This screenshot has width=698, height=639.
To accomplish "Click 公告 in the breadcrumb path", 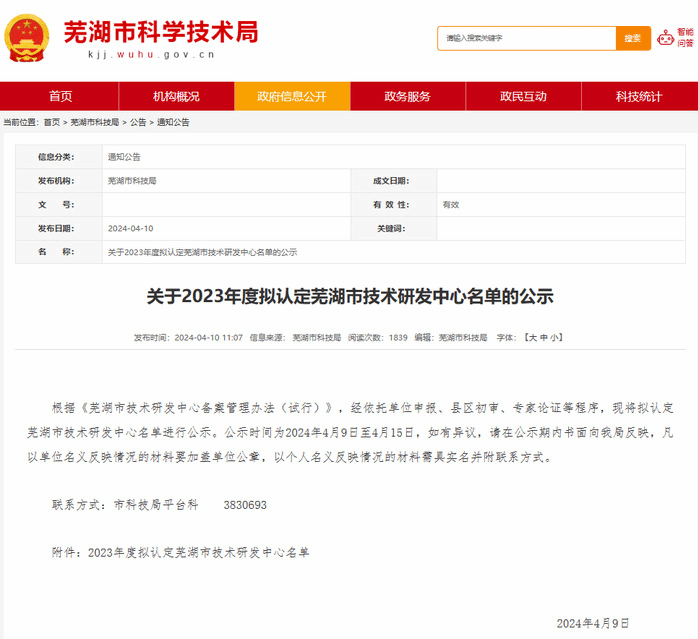I will point(137,122).
